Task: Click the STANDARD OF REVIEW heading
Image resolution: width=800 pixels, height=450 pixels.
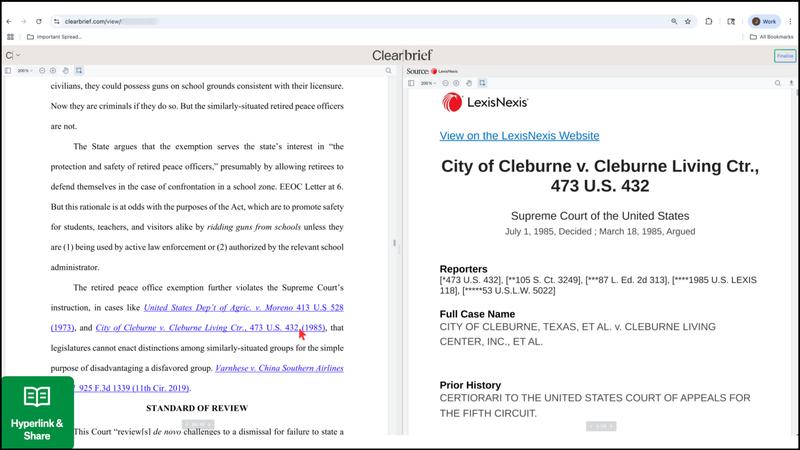Action: click(197, 408)
